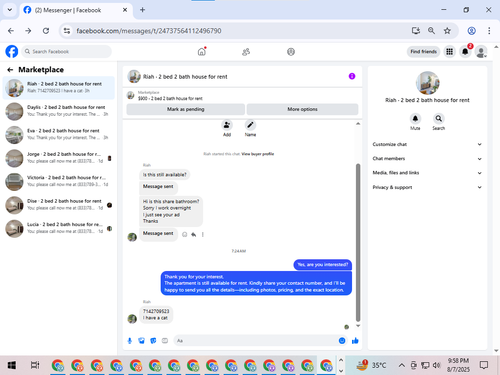Expand Chat members section
The image size is (500, 375).
coord(427,159)
